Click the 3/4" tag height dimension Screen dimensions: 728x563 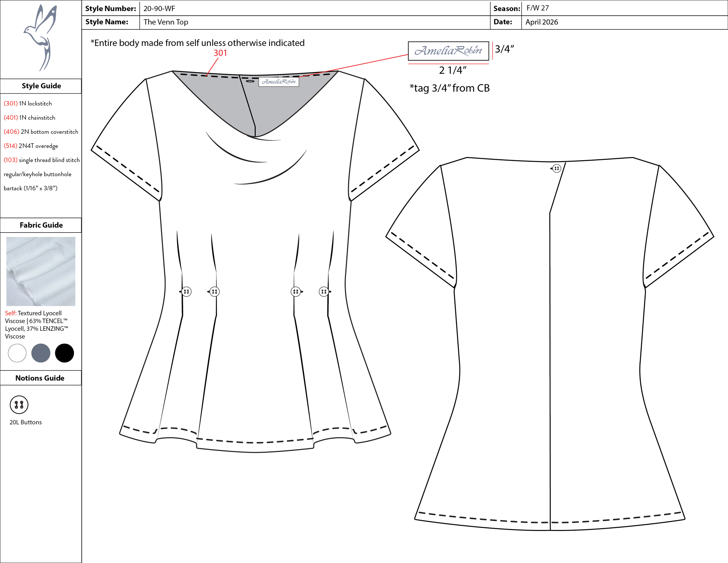click(504, 49)
